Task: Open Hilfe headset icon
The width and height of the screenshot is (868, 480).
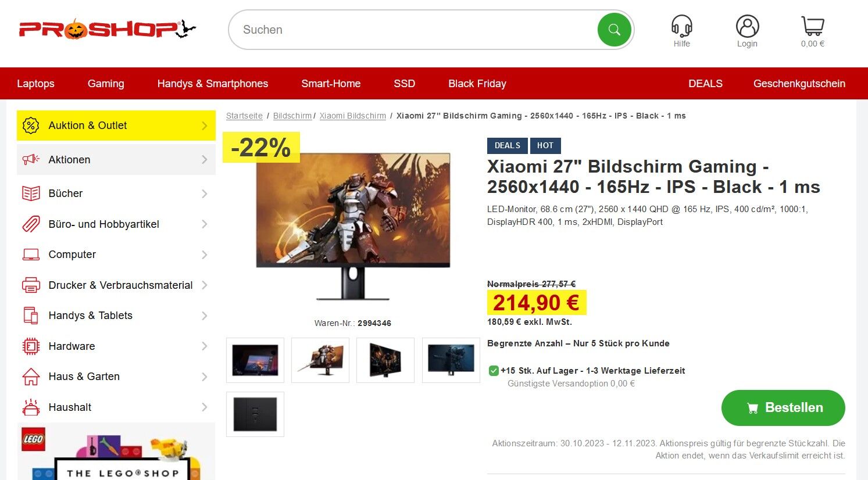Action: click(x=681, y=26)
